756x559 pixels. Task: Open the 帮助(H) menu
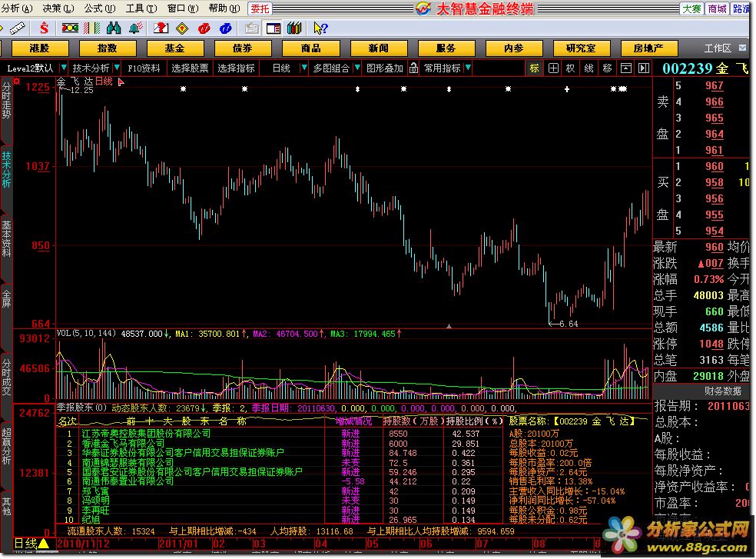point(224,8)
